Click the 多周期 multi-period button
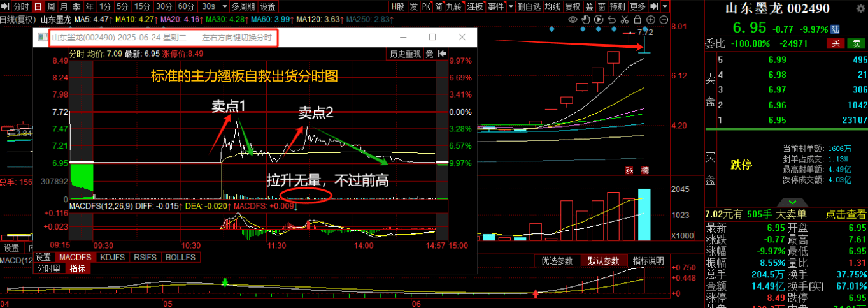Viewport: 868px width, 308px height. [x=243, y=6]
